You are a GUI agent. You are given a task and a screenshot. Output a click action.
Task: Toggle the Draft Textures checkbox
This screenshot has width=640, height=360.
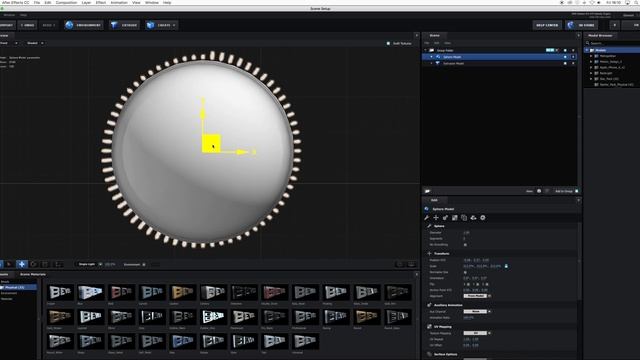[x=388, y=43]
